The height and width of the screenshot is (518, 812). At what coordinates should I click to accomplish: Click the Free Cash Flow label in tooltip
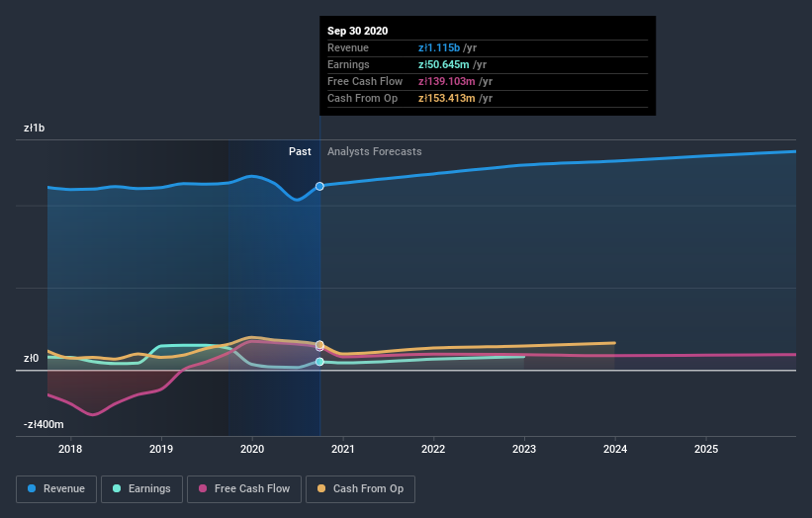365,81
